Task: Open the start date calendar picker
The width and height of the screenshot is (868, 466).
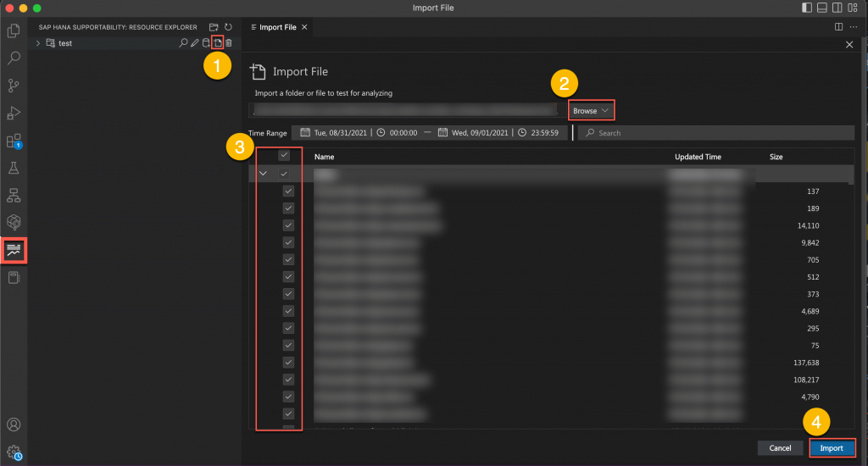Action: pos(305,132)
